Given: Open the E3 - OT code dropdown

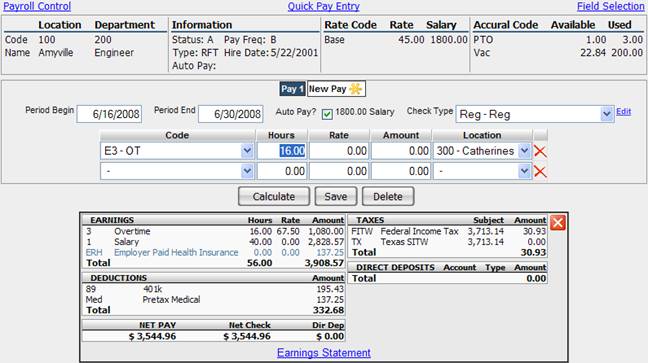Looking at the screenshot, I should point(247,151).
